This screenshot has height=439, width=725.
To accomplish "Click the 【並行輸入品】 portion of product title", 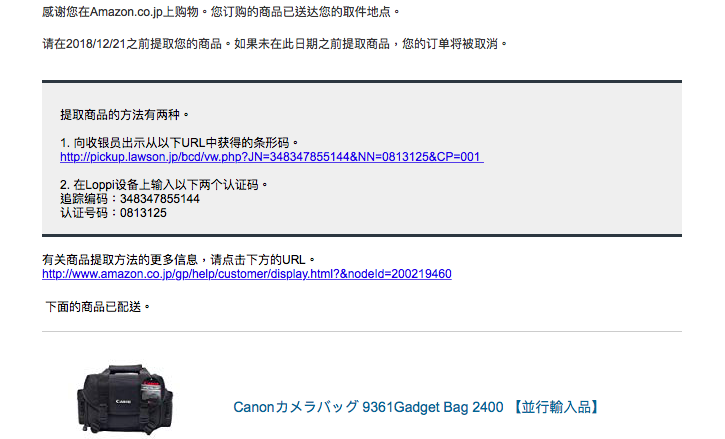I will pos(557,407).
